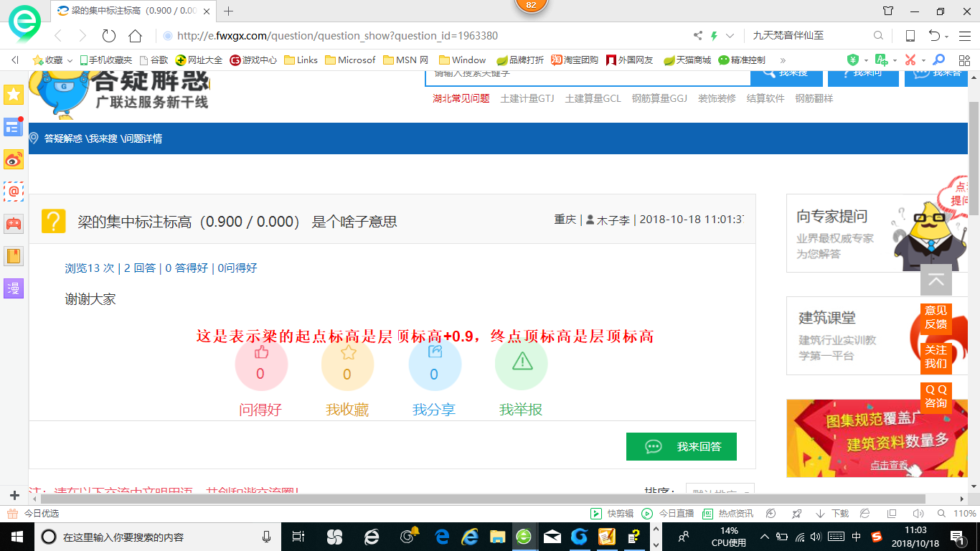
Task: Expand more bookmarks with the double-chevron
Action: [783, 60]
